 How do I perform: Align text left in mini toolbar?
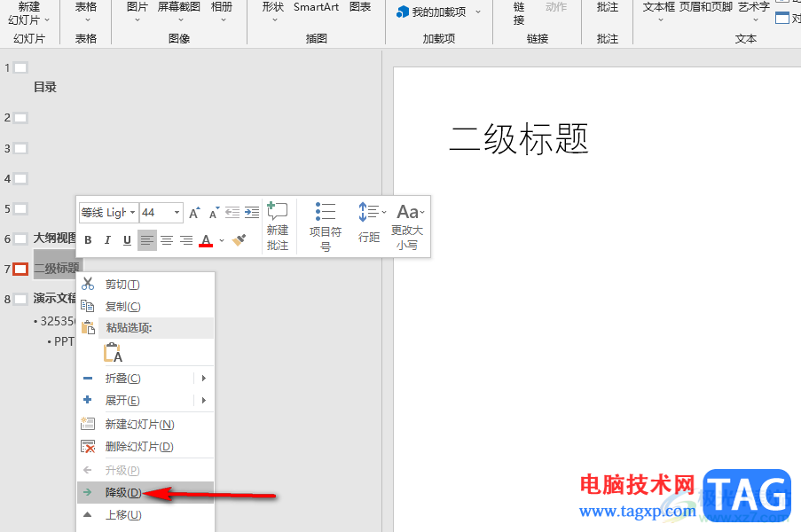[x=147, y=240]
